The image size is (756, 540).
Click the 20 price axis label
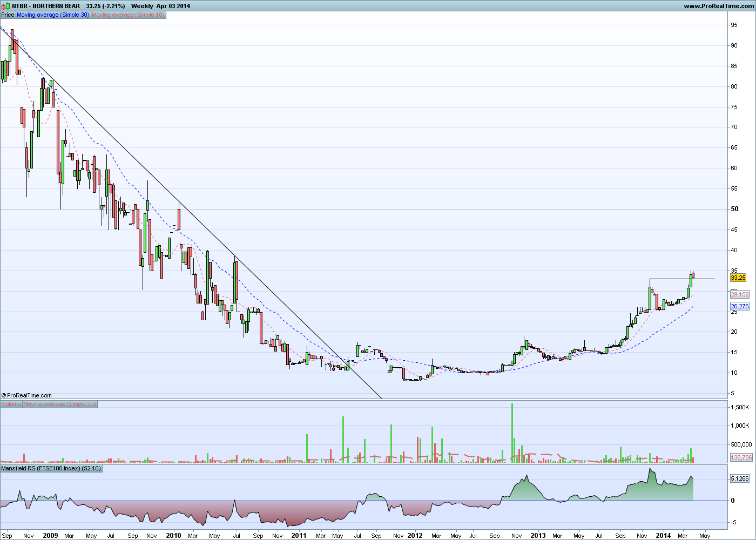734,332
